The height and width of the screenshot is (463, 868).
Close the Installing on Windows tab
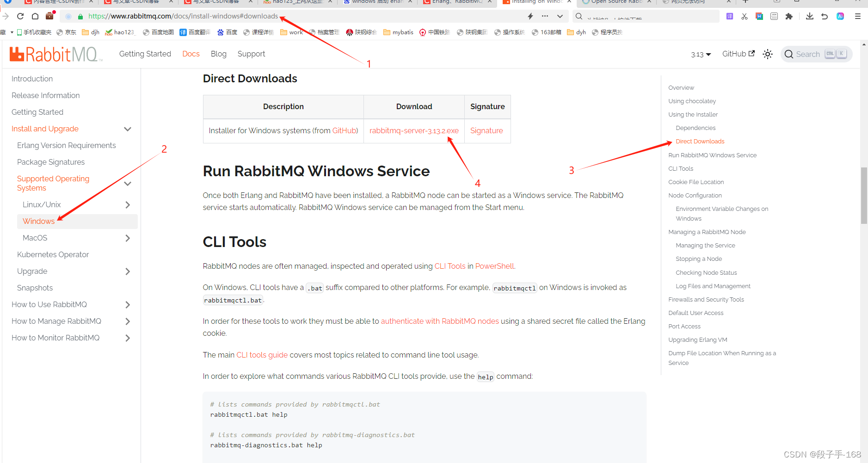[569, 2]
